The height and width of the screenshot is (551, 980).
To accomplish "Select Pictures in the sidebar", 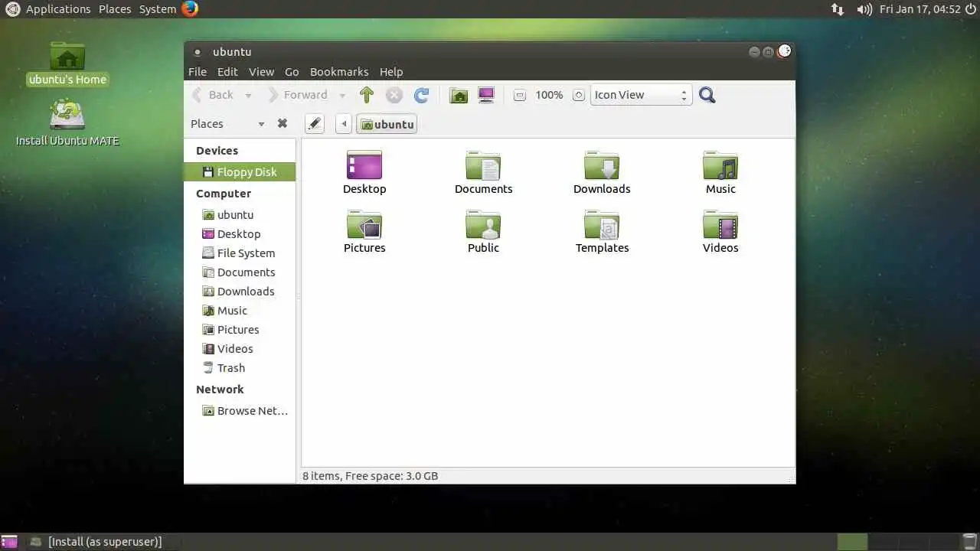I will tap(240, 330).
